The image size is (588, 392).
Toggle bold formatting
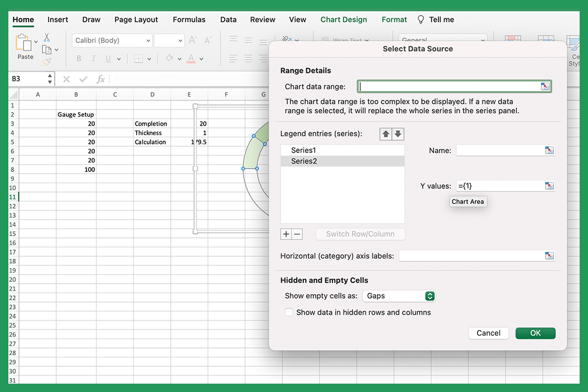[x=79, y=59]
